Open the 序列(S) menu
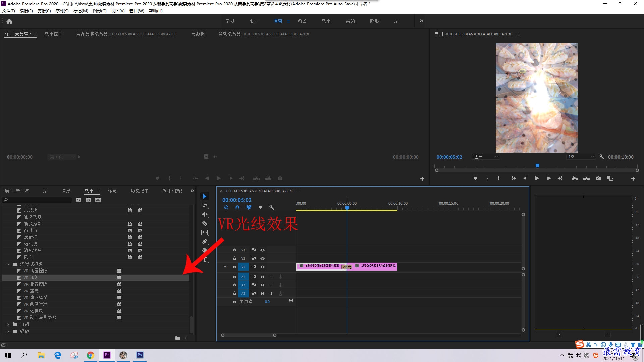The image size is (644, 362). [x=62, y=11]
